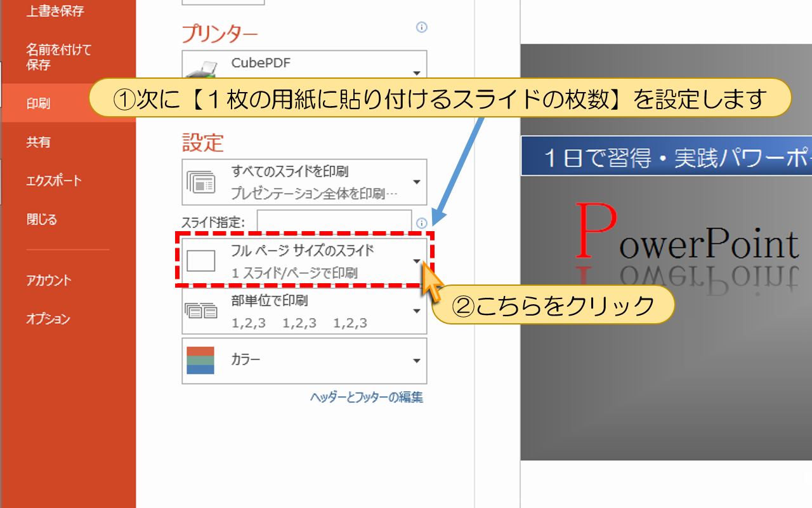Image resolution: width=812 pixels, height=508 pixels.
Task: Click the full page slide layout icon
Action: 201,261
